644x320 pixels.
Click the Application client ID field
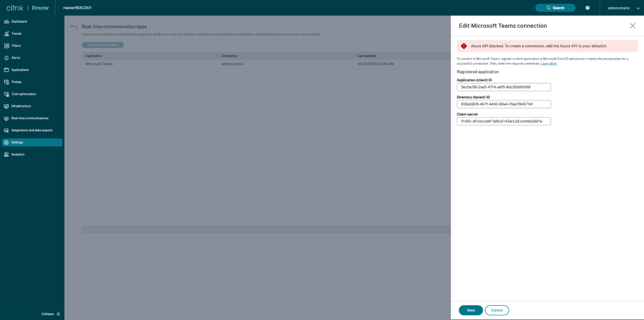(503, 87)
